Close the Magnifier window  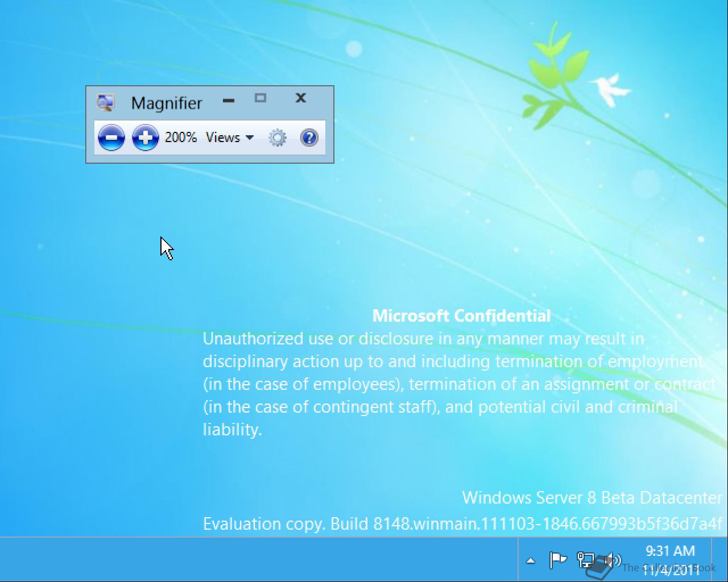(x=301, y=98)
